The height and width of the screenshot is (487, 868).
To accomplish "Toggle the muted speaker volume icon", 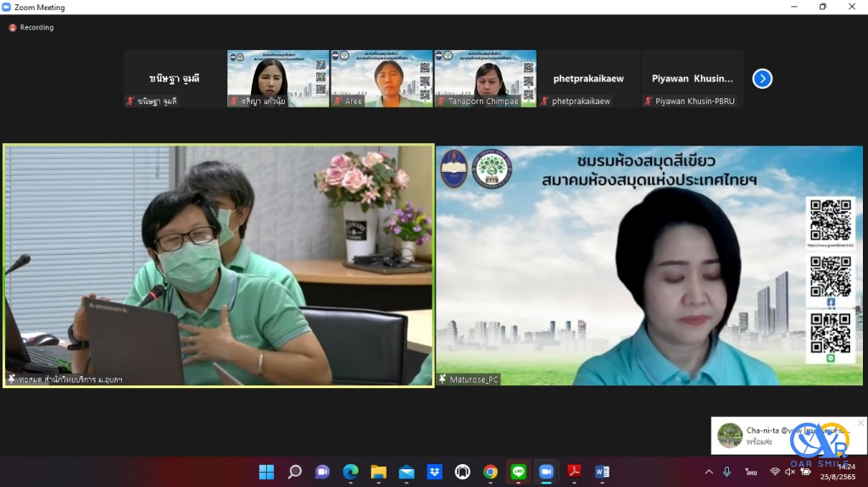I will 791,472.
